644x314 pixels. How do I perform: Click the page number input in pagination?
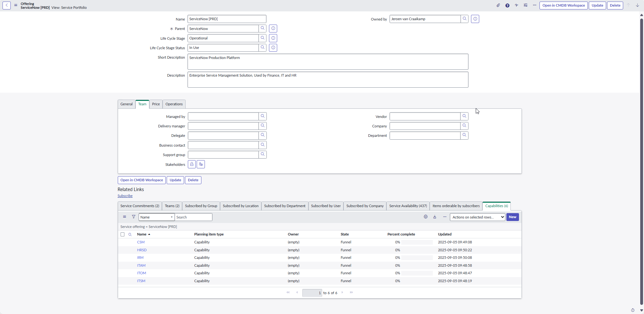(x=312, y=293)
